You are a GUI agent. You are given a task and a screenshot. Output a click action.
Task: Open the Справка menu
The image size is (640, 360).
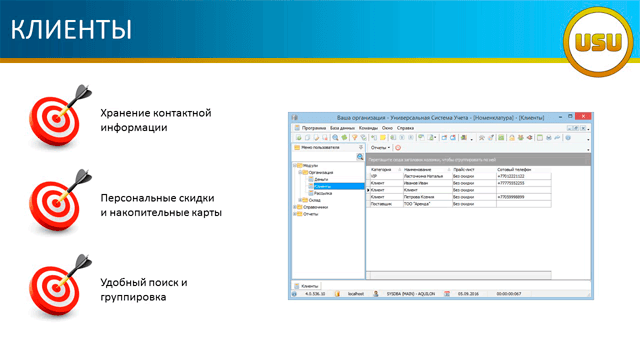pyautogui.click(x=405, y=128)
